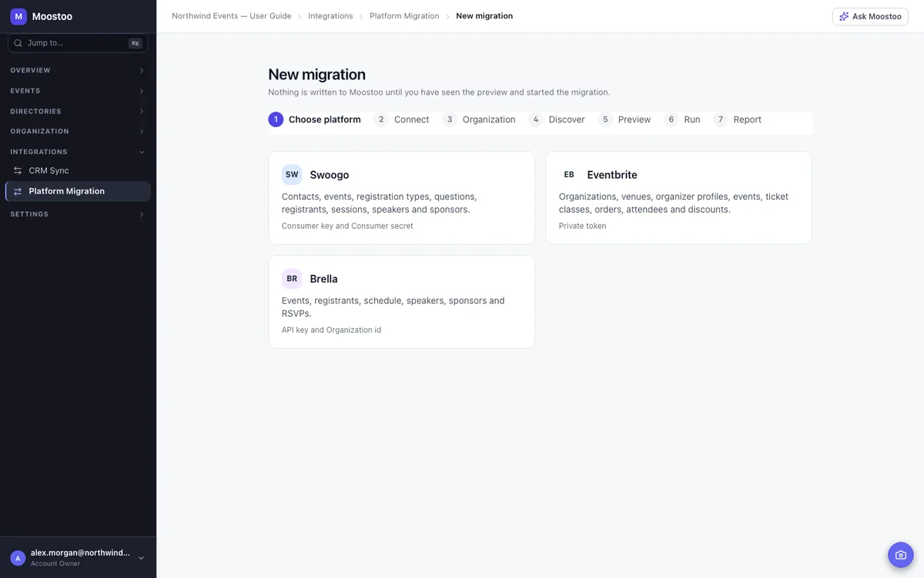
Task: Click the user avatar A icon
Action: point(18,558)
